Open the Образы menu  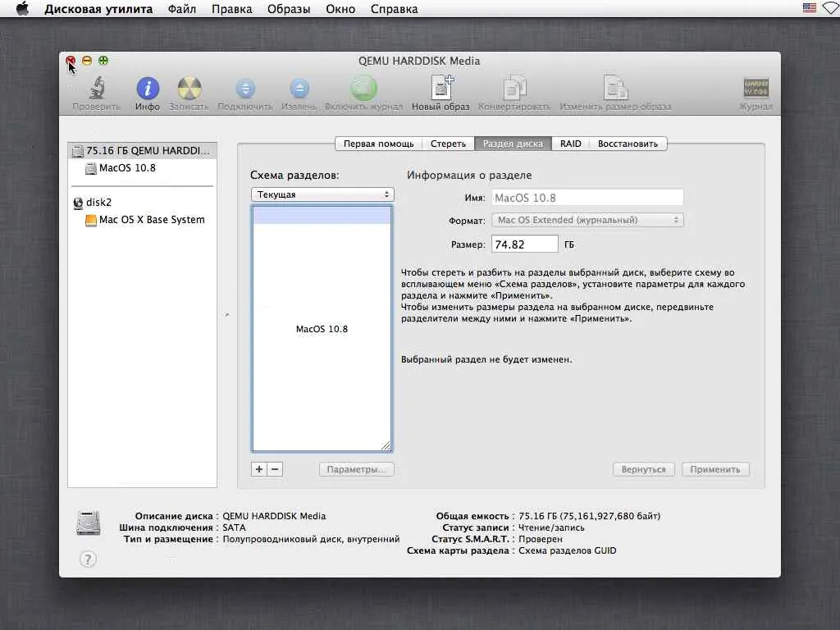(289, 9)
